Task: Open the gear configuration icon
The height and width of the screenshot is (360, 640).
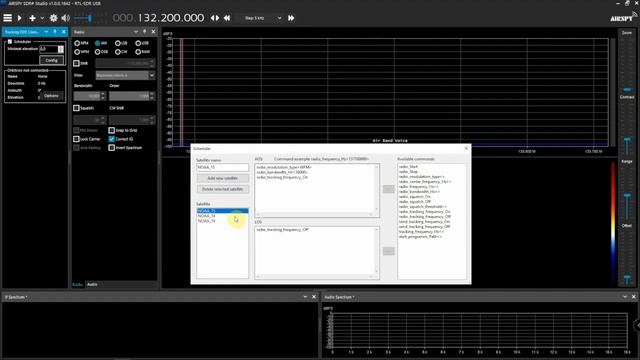Action: pyautogui.click(x=53, y=18)
